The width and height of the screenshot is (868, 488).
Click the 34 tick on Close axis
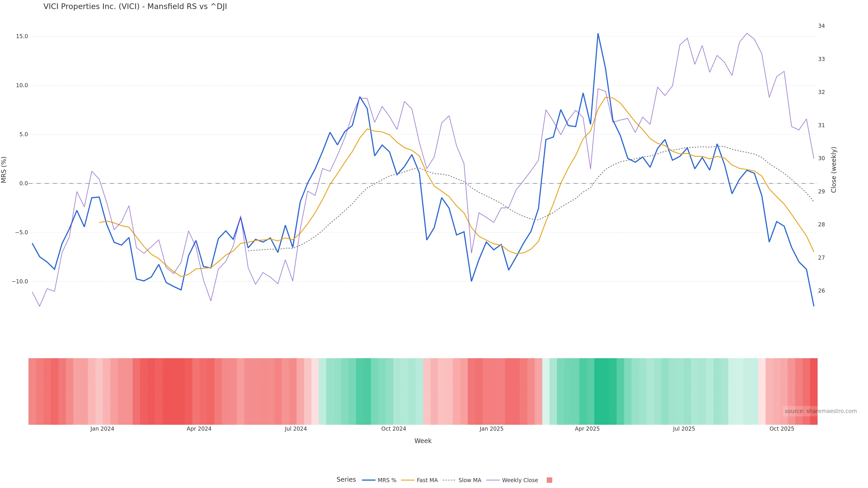click(821, 26)
